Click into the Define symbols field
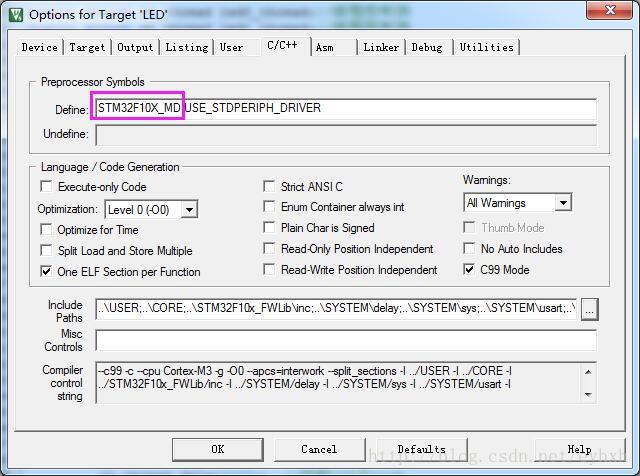Screen dimensions: 640x476 pos(346,109)
